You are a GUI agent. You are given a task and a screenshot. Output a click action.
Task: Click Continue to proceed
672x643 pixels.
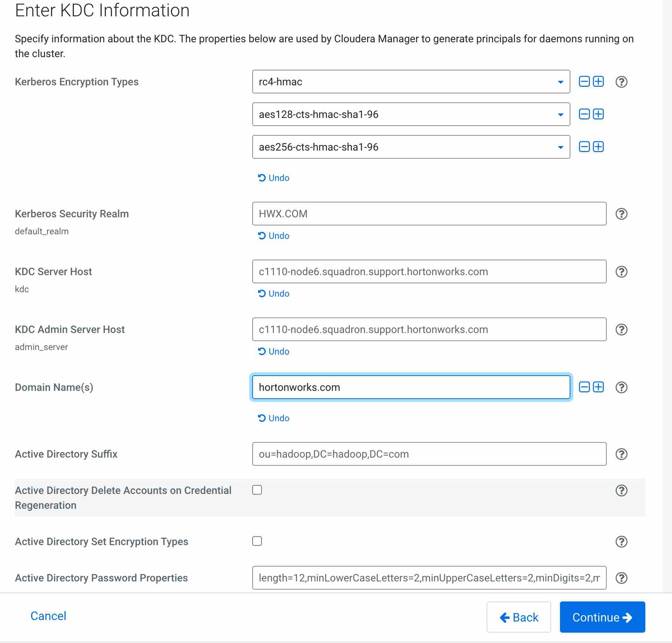click(602, 617)
